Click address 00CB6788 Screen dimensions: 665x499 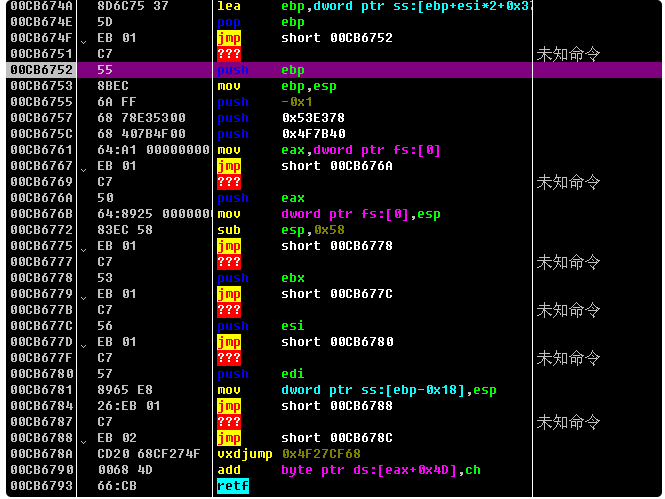(42, 438)
